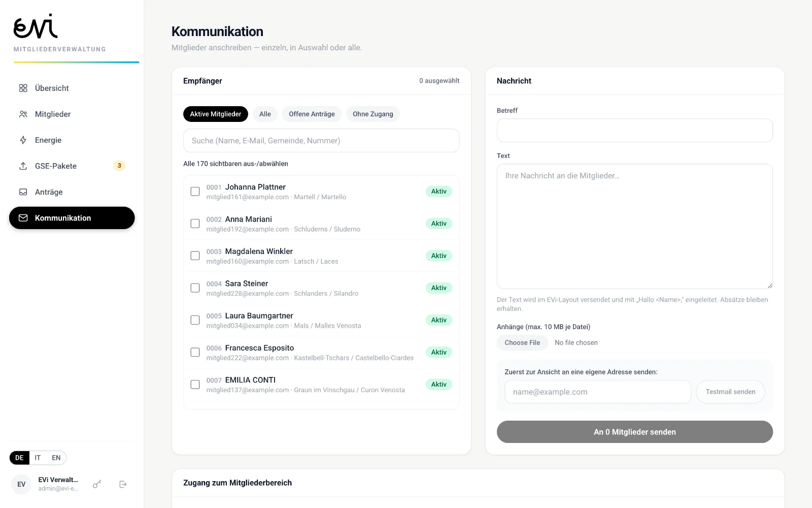Mark Laura Baumgartner's checkbox
812x508 pixels.
click(195, 320)
